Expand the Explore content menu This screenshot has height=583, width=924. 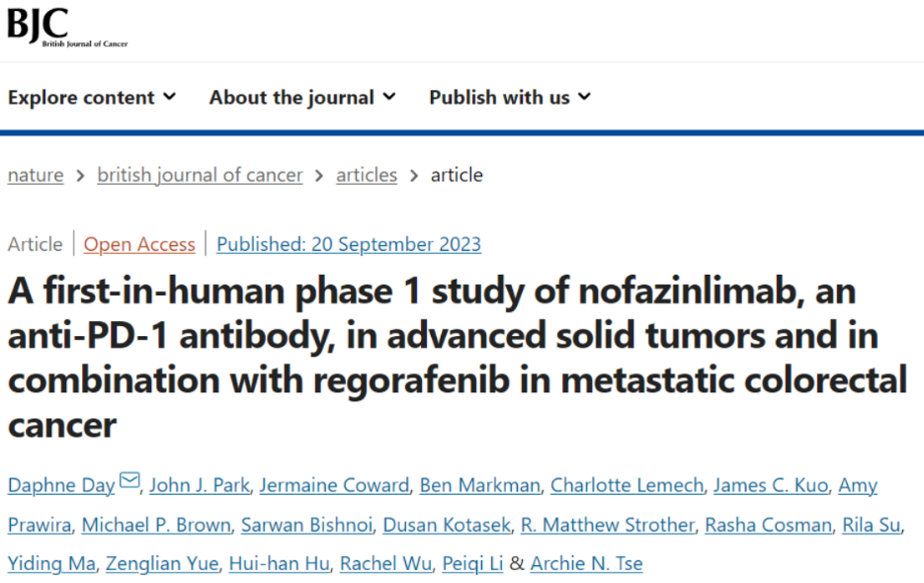point(92,97)
